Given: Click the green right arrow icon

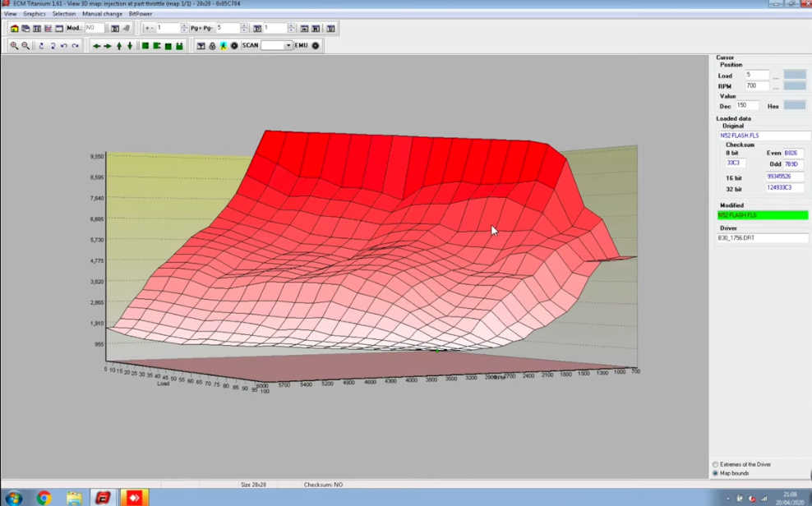Looking at the screenshot, I should 108,46.
